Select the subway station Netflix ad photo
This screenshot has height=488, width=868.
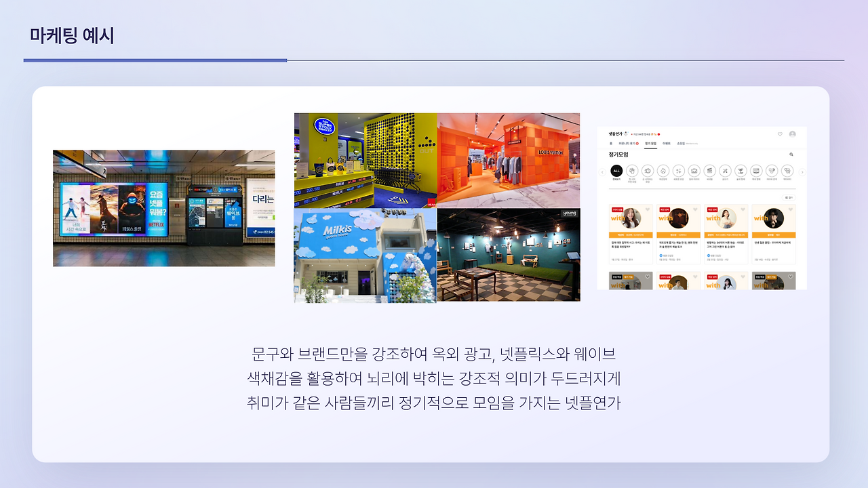(164, 208)
